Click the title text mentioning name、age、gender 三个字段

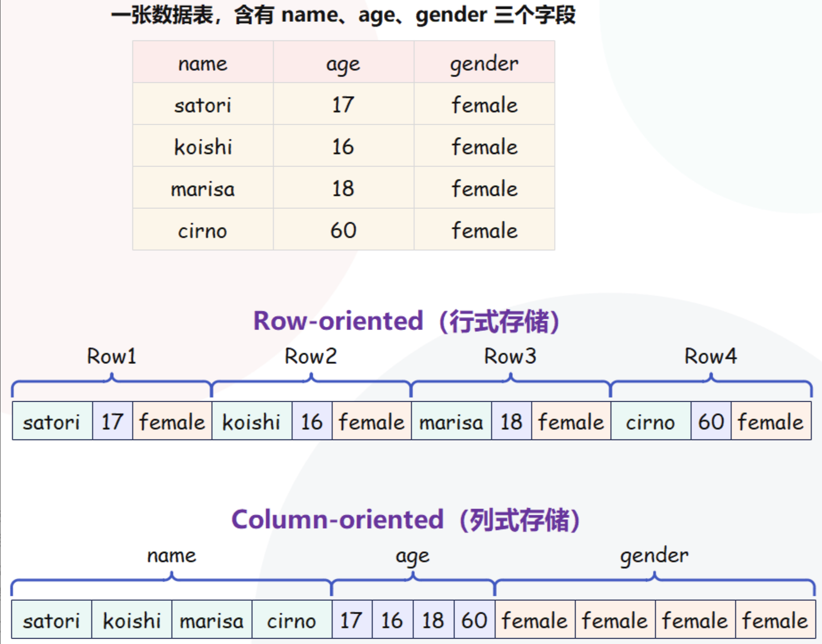coord(343,15)
